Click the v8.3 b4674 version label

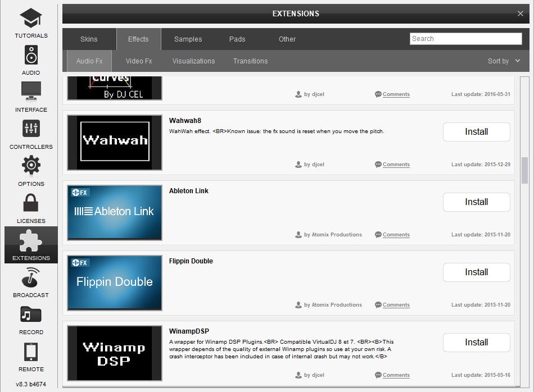(31, 384)
